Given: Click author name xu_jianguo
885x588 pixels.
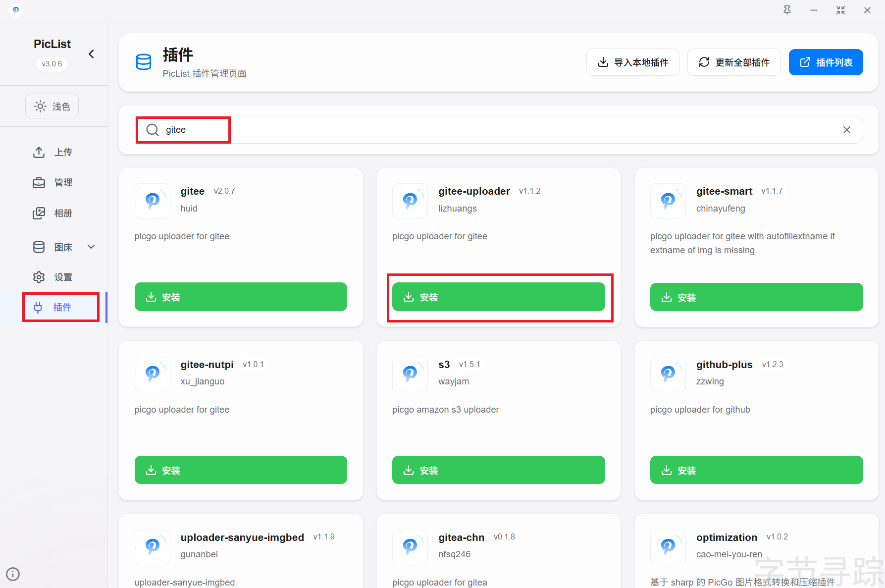Looking at the screenshot, I should [x=203, y=381].
